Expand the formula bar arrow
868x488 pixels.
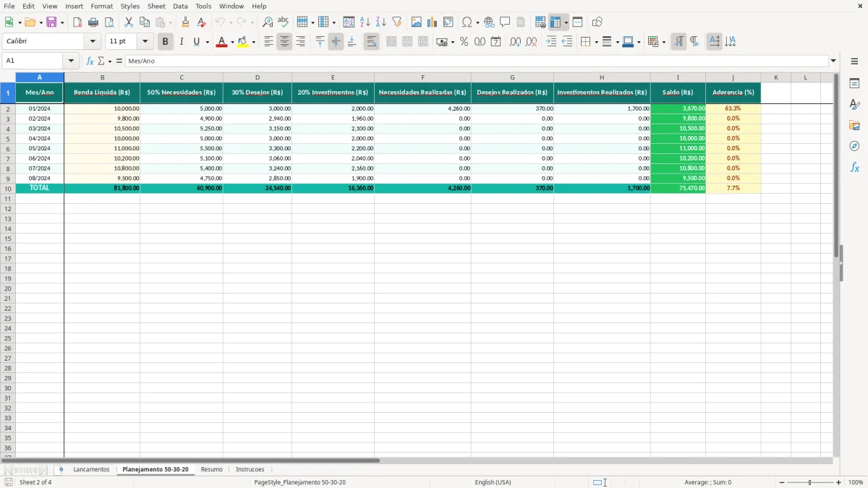833,61
